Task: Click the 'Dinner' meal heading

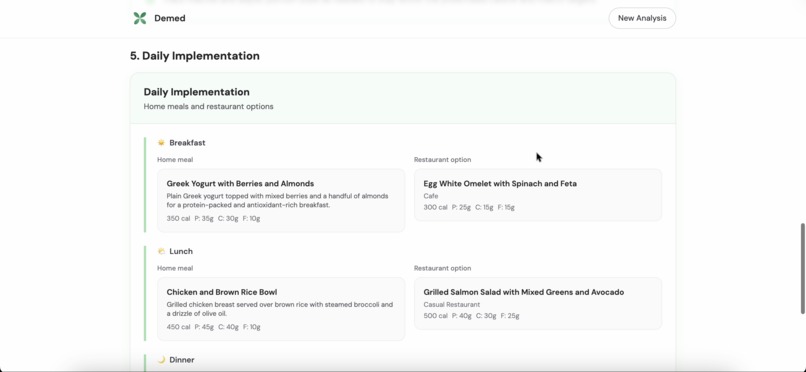Action: coord(182,360)
